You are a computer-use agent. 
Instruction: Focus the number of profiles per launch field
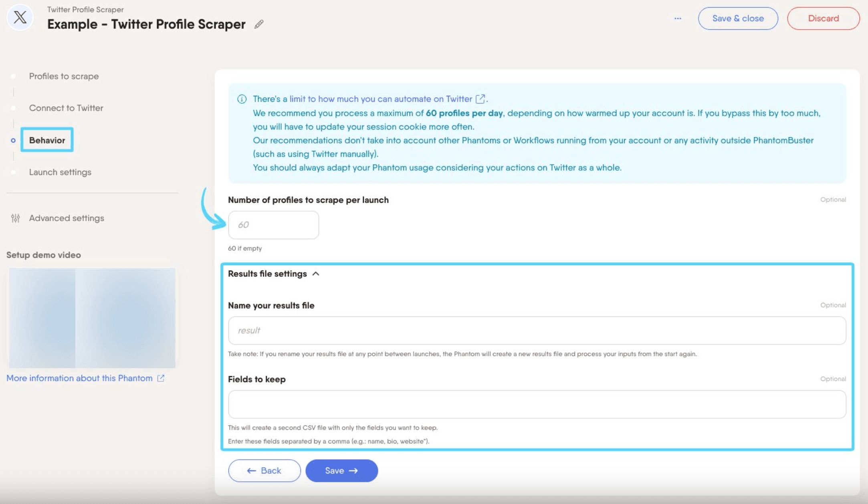click(273, 225)
